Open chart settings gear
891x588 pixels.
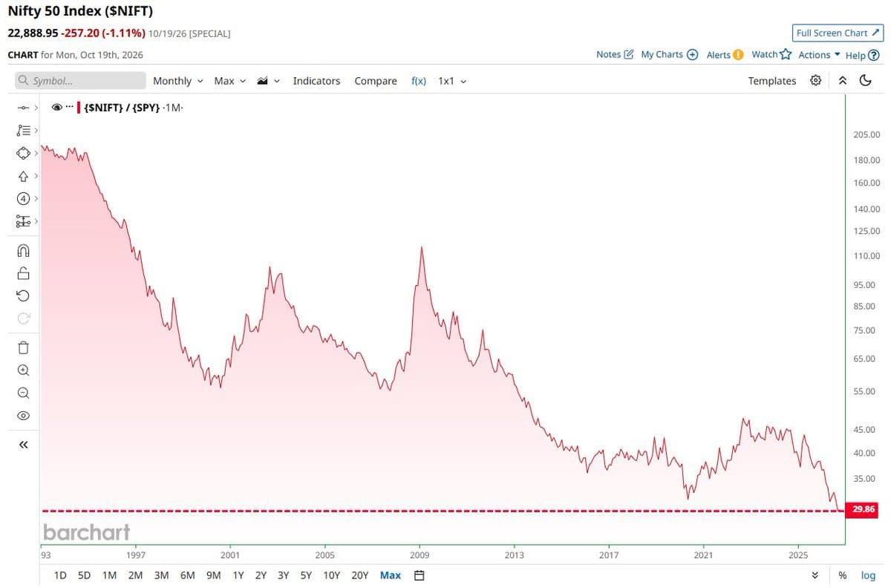click(815, 80)
